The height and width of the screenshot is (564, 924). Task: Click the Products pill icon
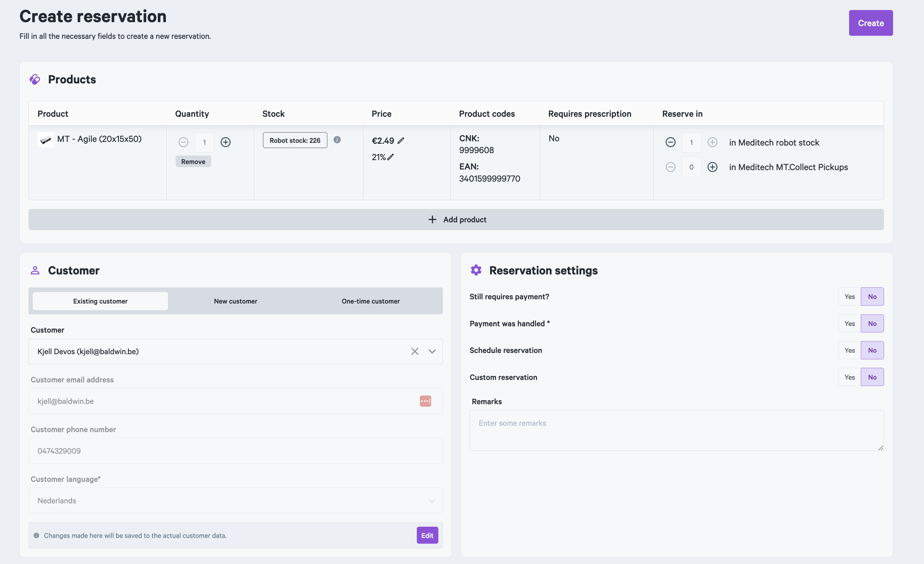click(35, 79)
